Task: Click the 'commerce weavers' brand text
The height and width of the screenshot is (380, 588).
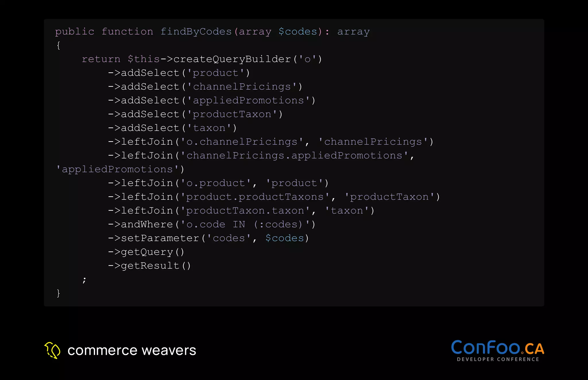Action: (x=132, y=350)
